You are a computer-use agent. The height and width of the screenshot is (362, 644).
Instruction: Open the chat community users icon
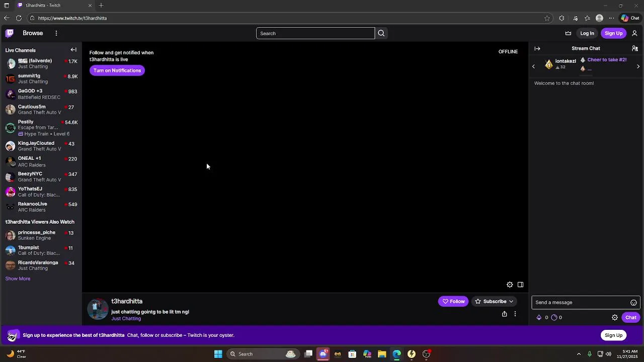click(x=635, y=49)
